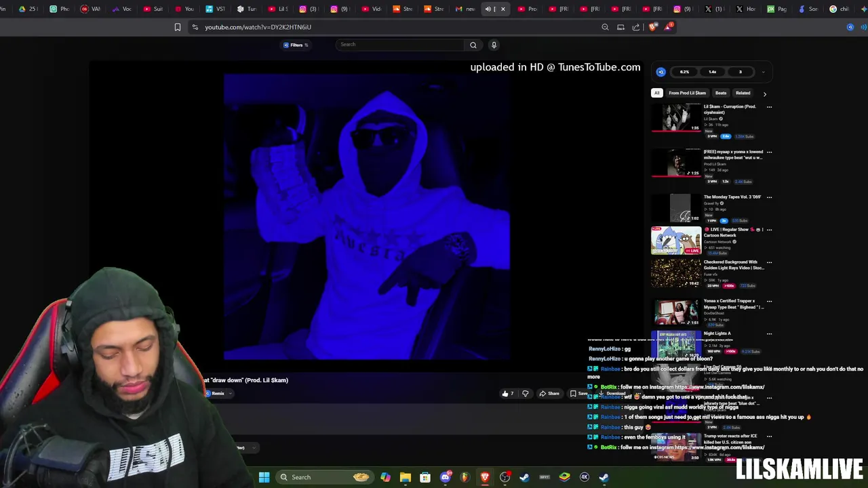Click the share page icon in address bar
The image size is (868, 488).
coord(636,27)
